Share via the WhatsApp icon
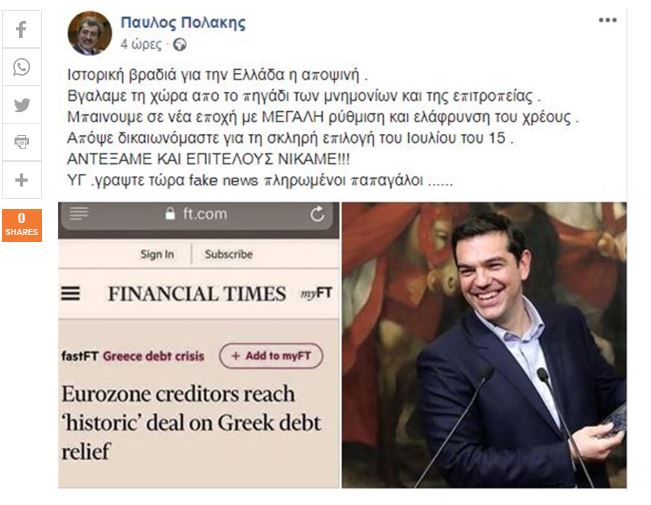The height and width of the screenshot is (505, 651). [22, 67]
